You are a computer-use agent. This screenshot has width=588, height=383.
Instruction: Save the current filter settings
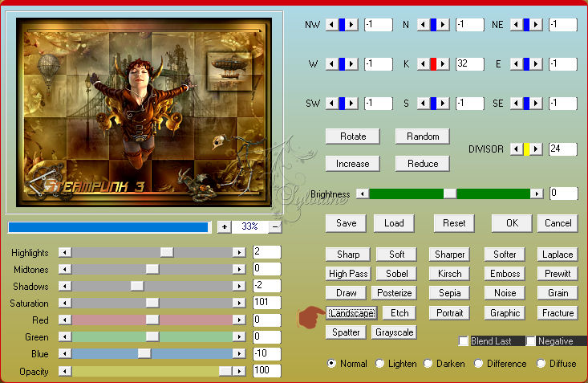(346, 223)
